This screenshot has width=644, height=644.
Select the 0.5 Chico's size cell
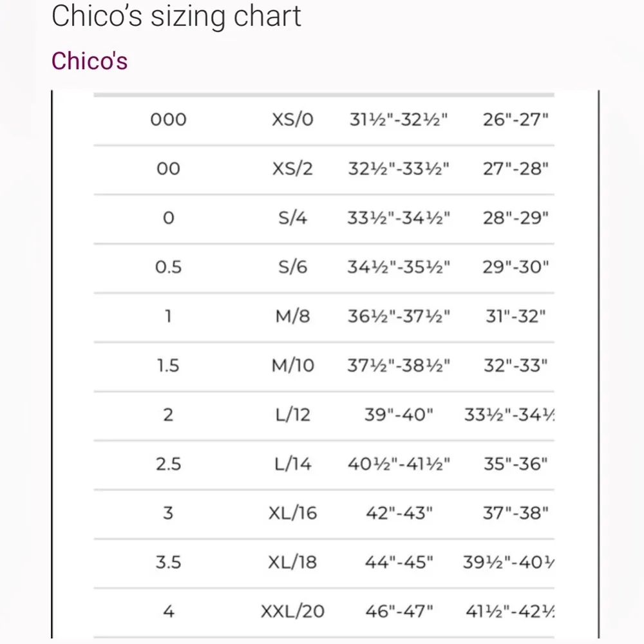[x=168, y=267]
